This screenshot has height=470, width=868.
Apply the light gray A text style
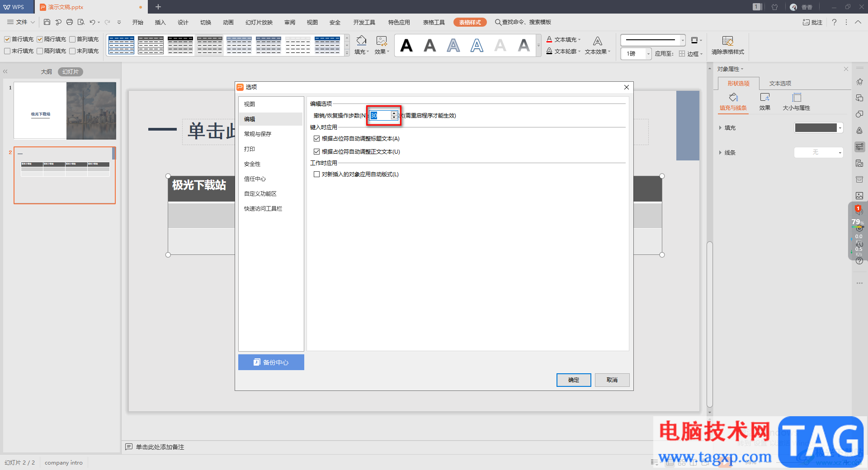[500, 45]
